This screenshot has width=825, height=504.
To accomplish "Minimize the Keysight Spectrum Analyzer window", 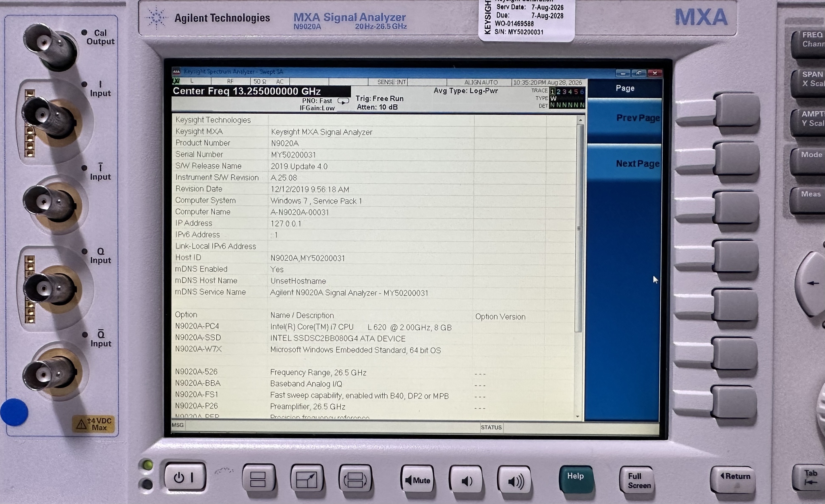I will coord(623,73).
